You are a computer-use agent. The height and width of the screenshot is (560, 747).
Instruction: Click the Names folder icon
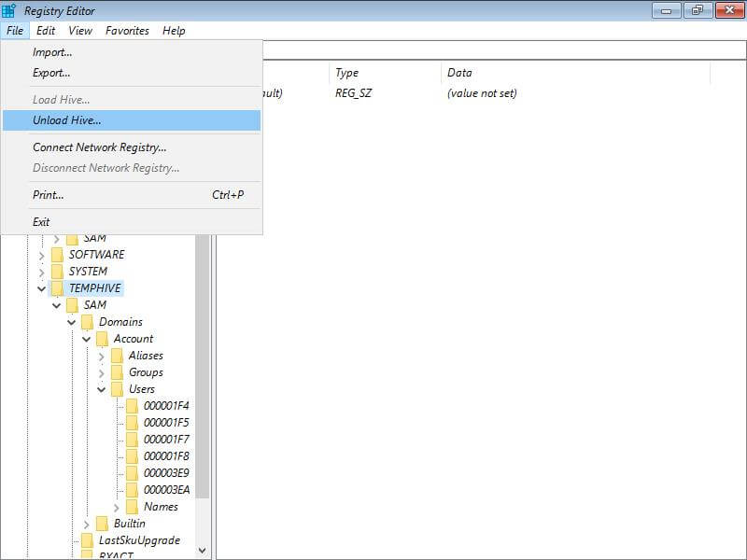point(132,507)
